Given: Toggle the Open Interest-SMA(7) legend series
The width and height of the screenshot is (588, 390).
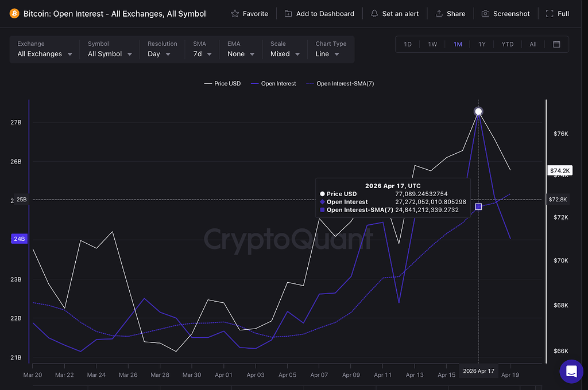Looking at the screenshot, I should click(340, 84).
